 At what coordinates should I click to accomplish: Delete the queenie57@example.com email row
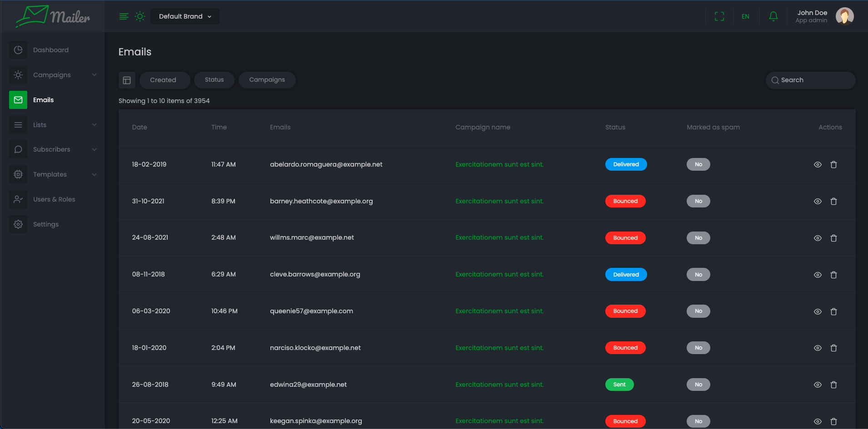(x=833, y=311)
